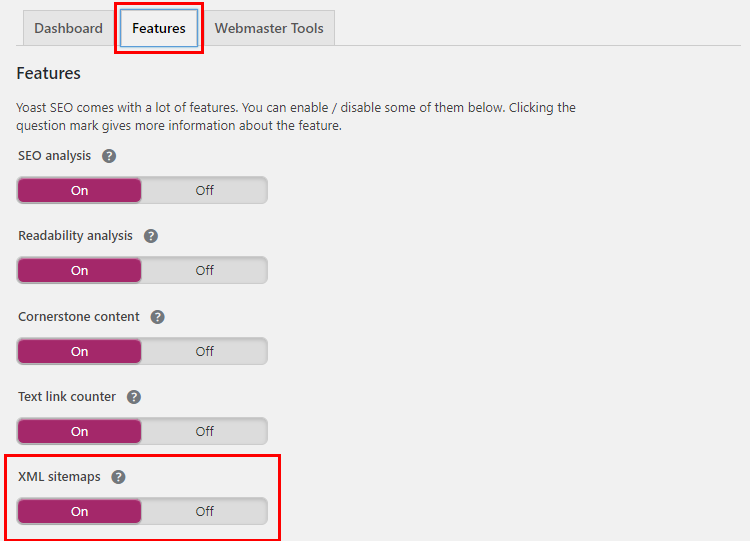Image resolution: width=750 pixels, height=541 pixels.
Task: Disable Readability analysis with Off
Action: (x=204, y=270)
